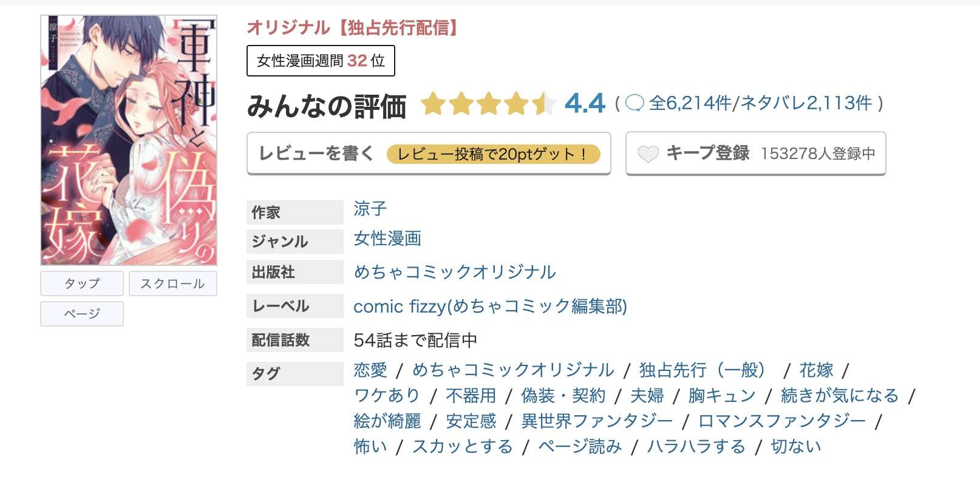Image resolution: width=980 pixels, height=482 pixels.
Task: Open the comic fizzy label link
Action: [x=491, y=307]
